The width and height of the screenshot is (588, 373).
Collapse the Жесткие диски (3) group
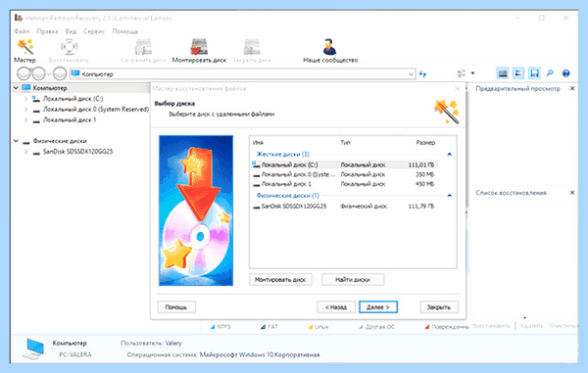[x=449, y=155]
